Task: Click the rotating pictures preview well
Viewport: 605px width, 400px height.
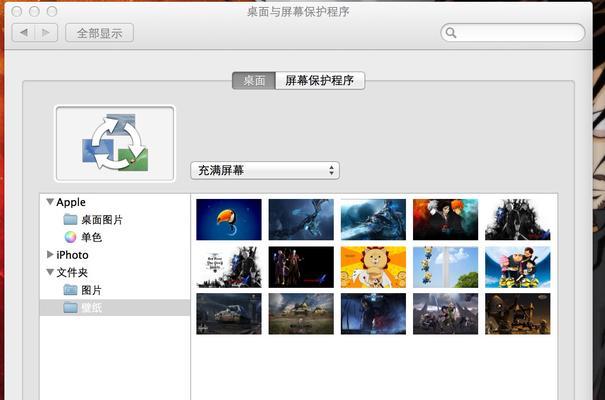Action: tap(115, 143)
